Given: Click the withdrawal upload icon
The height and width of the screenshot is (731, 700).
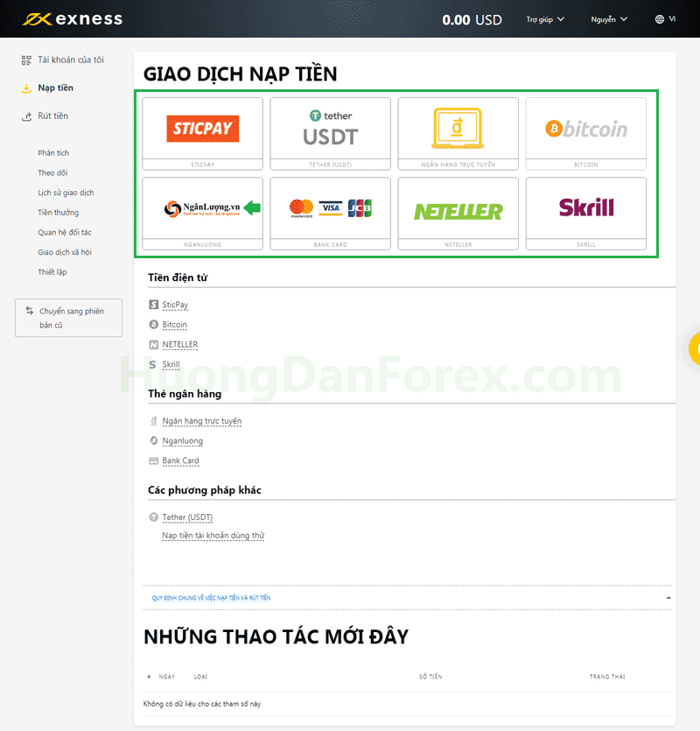Looking at the screenshot, I should click(26, 116).
